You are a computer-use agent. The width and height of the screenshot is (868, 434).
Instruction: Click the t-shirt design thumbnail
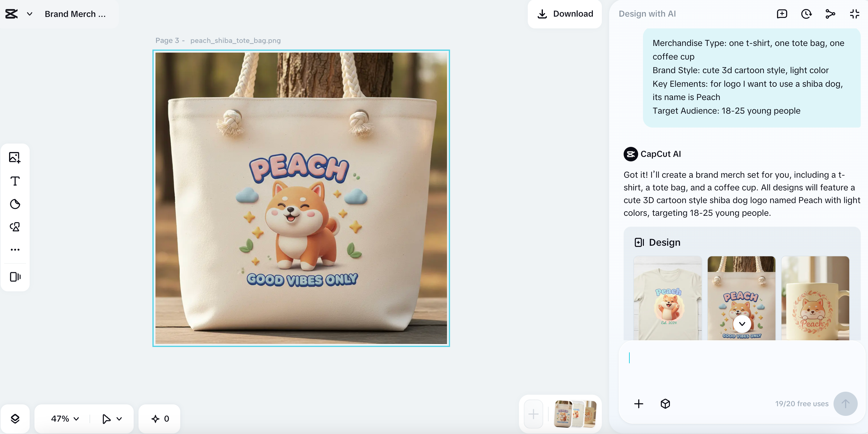click(667, 298)
